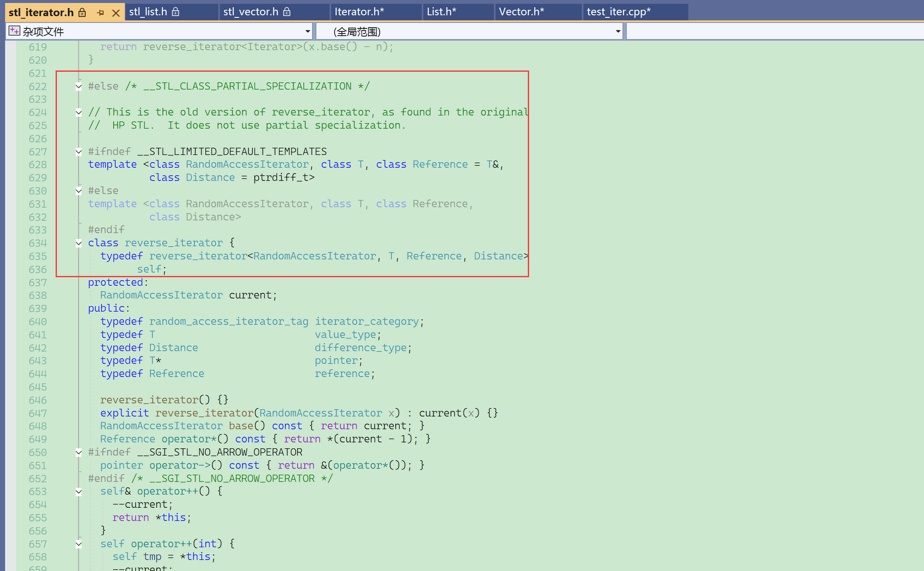
Task: Open the Iterator.h* tab
Action: pyautogui.click(x=359, y=12)
